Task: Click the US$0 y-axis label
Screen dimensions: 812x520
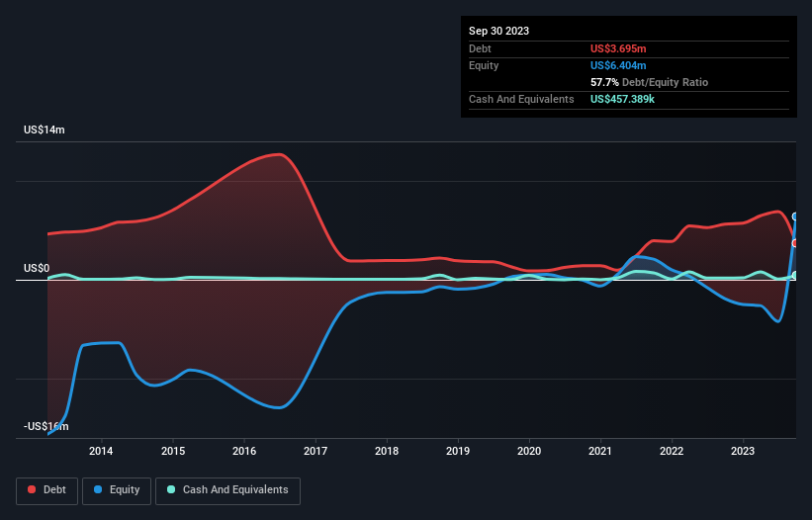Action: point(37,268)
